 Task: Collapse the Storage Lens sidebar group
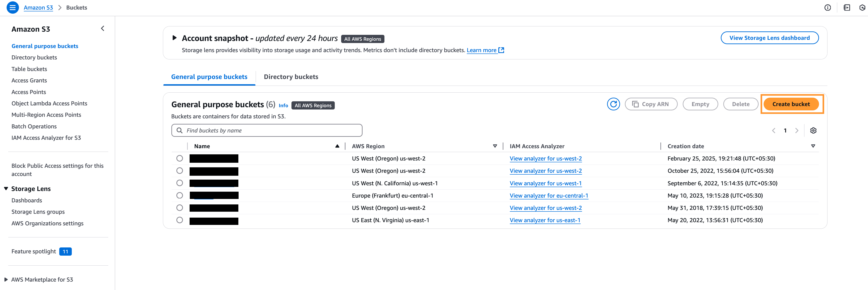tap(6, 189)
